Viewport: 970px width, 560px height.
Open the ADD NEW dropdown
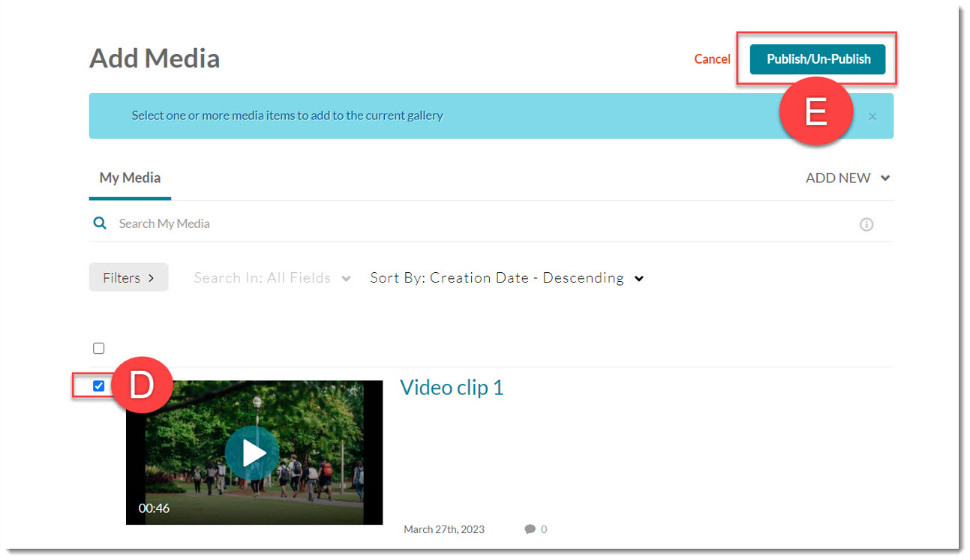847,178
